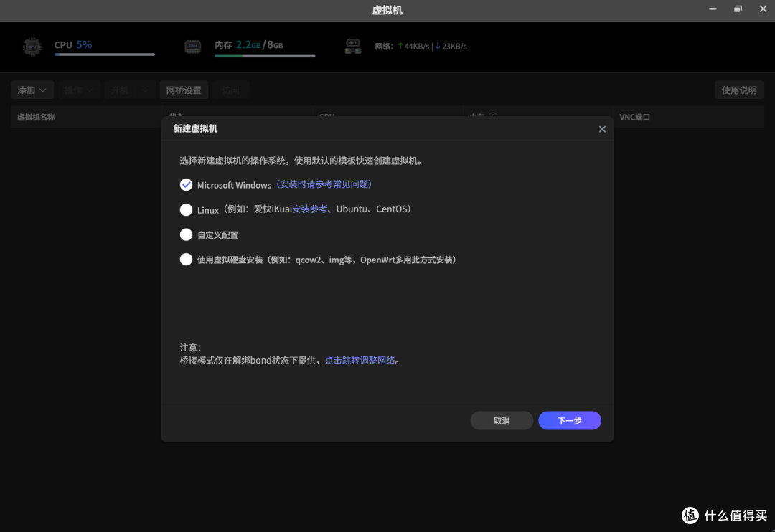This screenshot has height=532, width=775.
Task: Open the iKuai 安装参考 link
Action: 309,209
